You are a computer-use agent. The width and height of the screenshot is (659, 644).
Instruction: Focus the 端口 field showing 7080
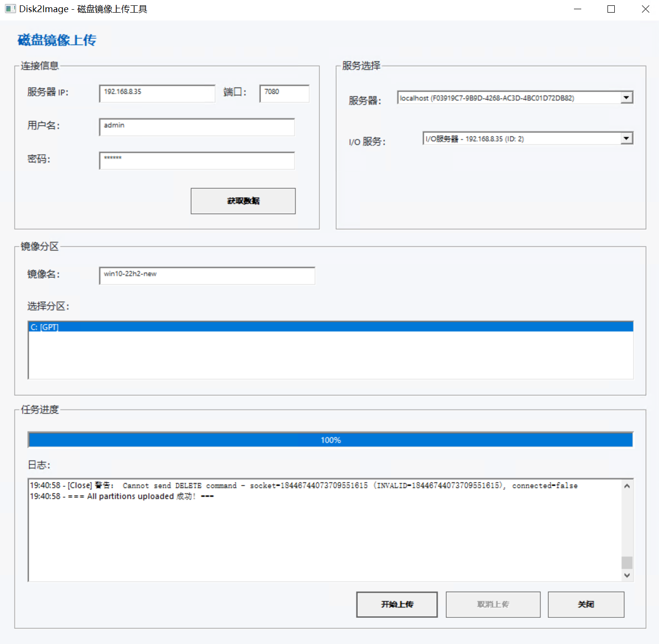pos(284,93)
